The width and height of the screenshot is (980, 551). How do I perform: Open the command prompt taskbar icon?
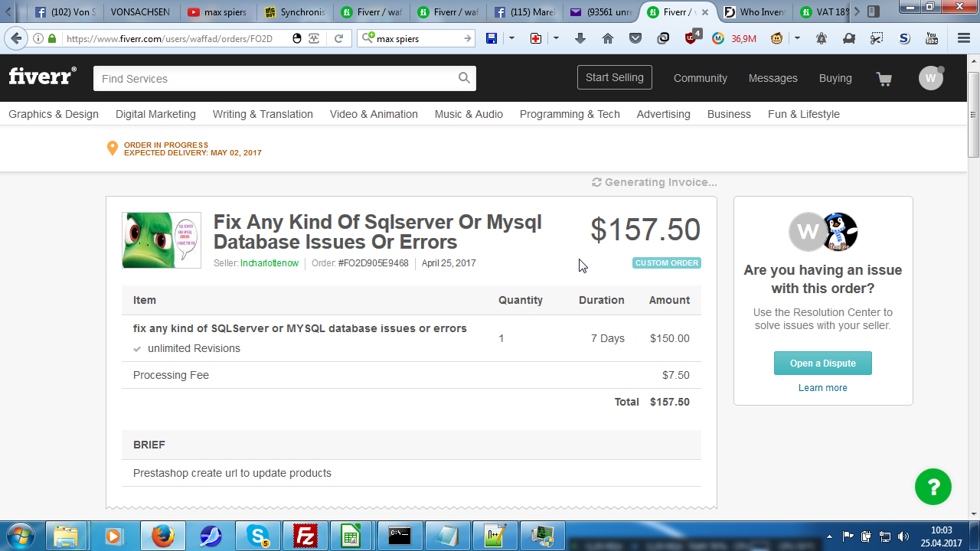pyautogui.click(x=399, y=536)
